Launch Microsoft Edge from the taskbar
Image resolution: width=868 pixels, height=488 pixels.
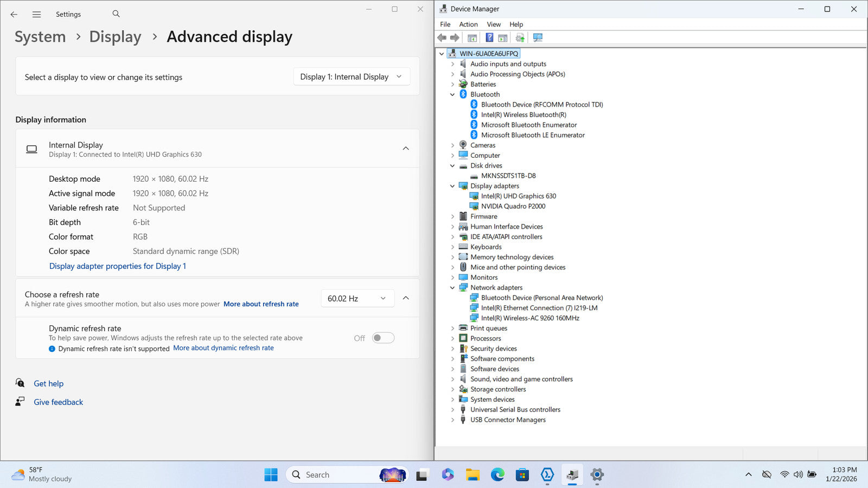pos(497,475)
